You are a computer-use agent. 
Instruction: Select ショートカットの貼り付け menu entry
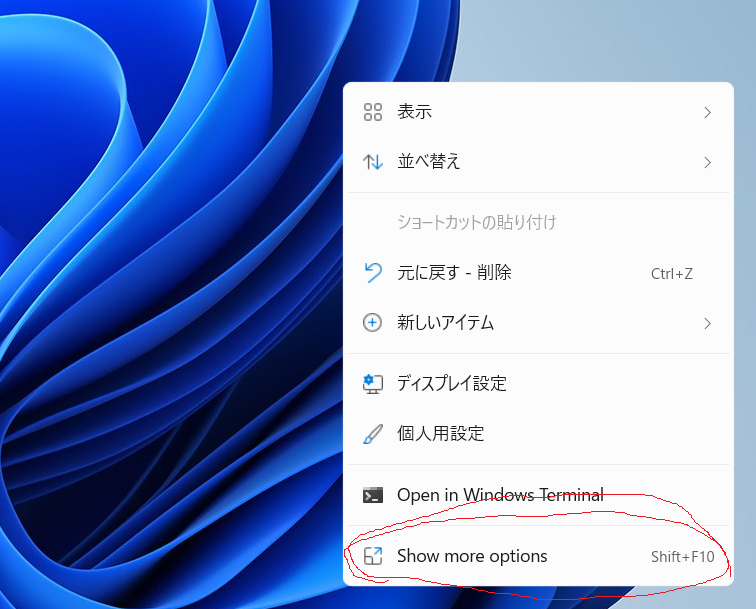pos(539,222)
